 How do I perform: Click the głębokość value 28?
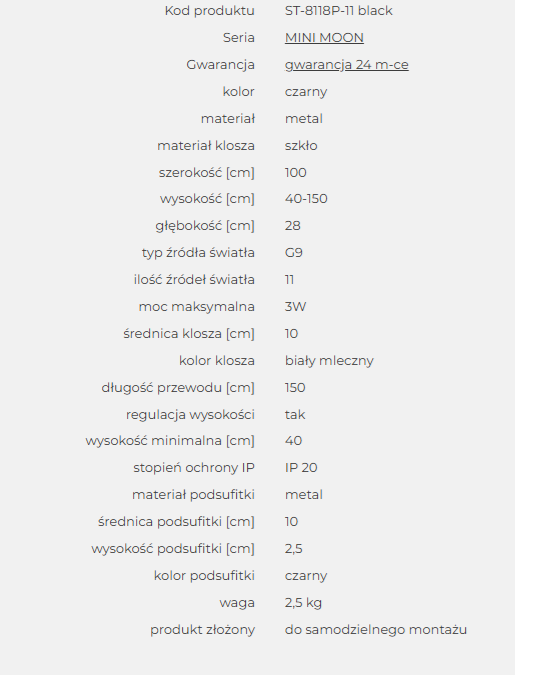293,226
